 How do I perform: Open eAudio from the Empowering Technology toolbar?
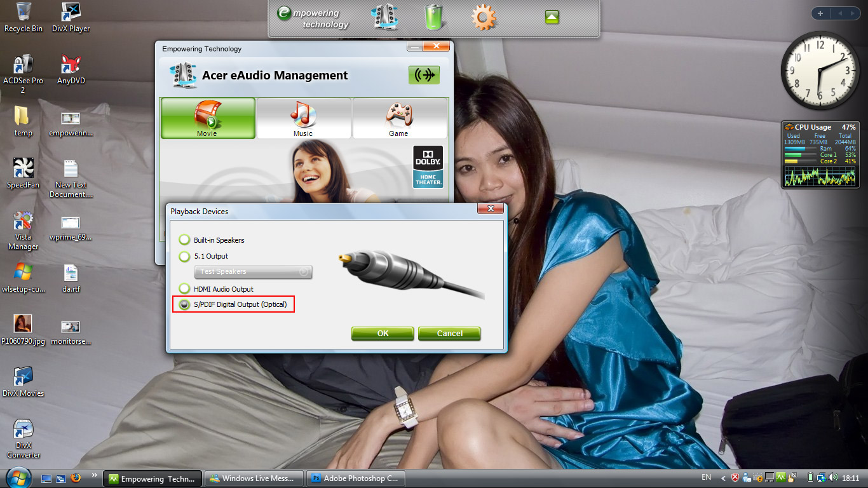384,17
